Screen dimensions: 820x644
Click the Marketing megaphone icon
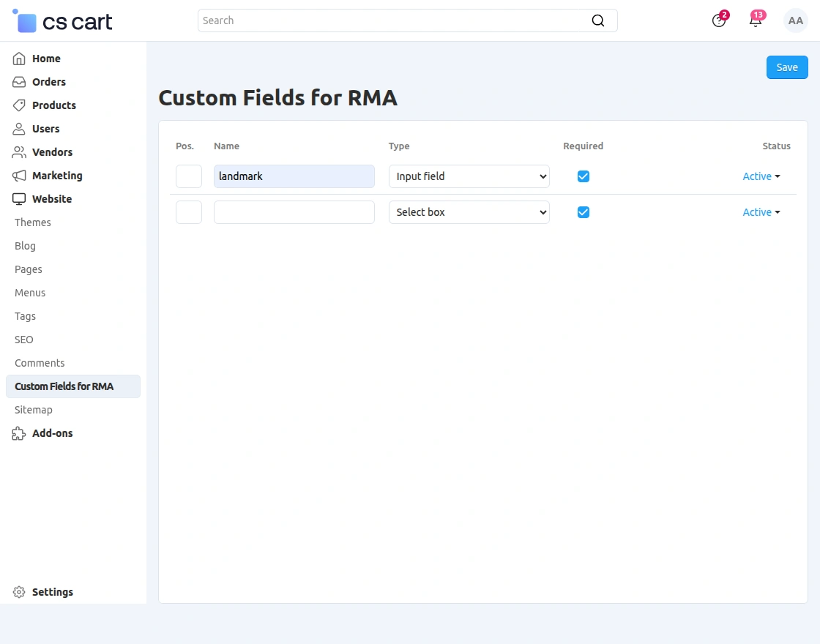18,176
